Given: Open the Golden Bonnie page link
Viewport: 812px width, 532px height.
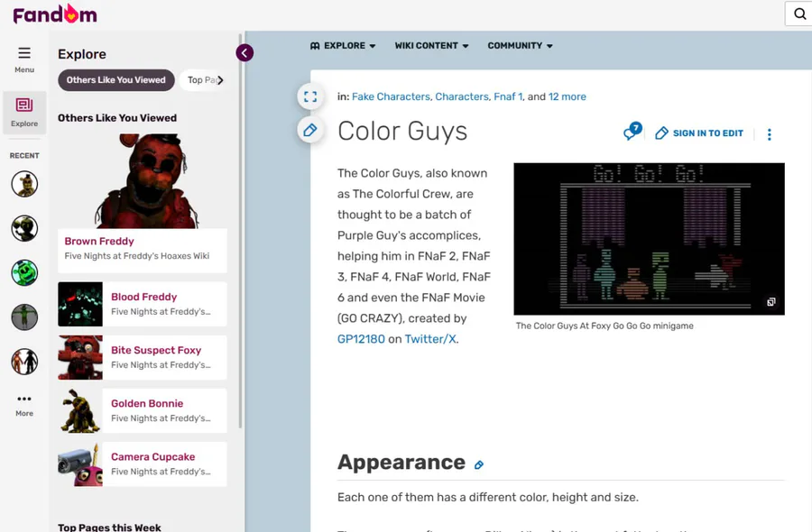Looking at the screenshot, I should (x=147, y=403).
